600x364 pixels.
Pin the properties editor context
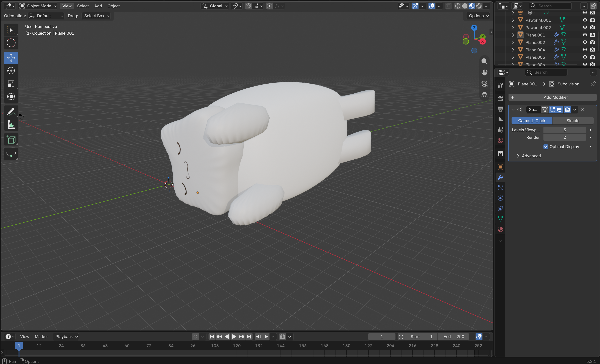point(593,84)
